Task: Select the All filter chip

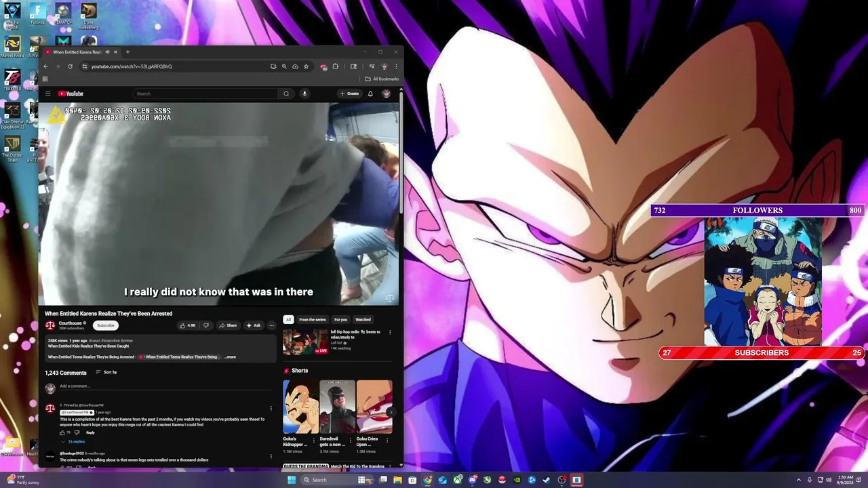Action: click(288, 319)
